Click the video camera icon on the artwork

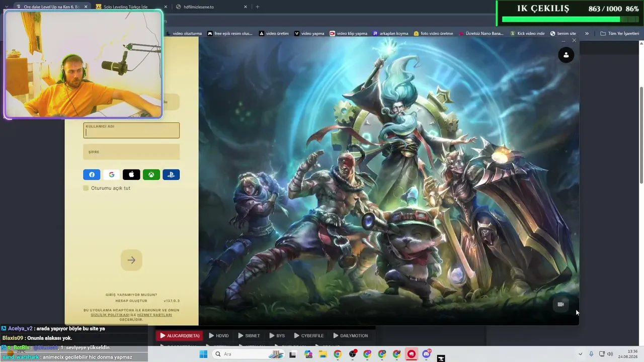pos(561,304)
